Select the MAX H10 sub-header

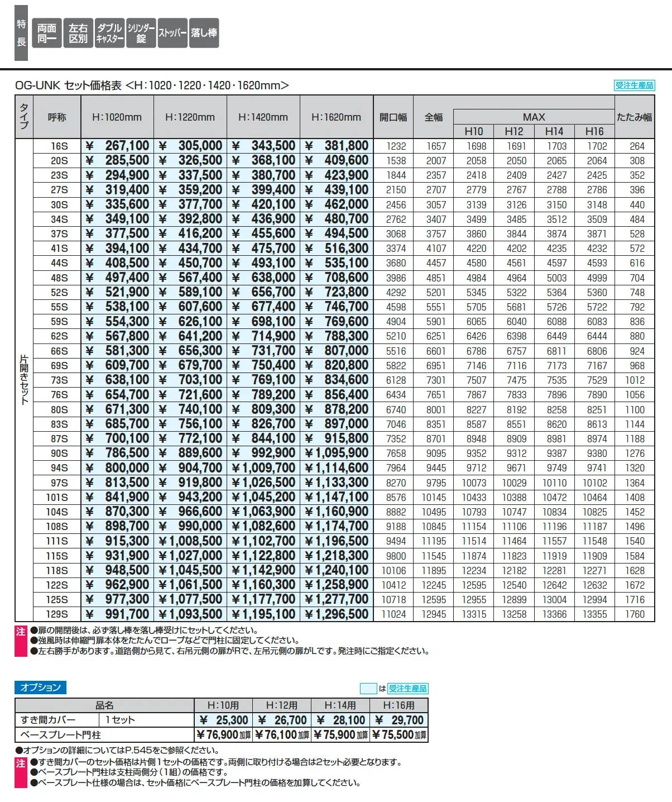point(474,131)
